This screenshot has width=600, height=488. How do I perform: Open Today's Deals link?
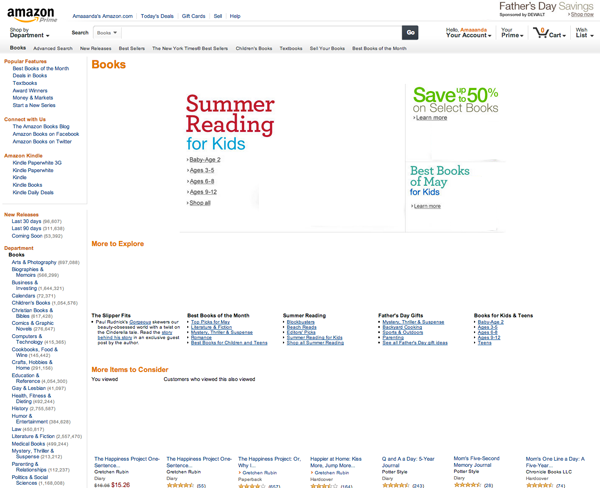157,16
